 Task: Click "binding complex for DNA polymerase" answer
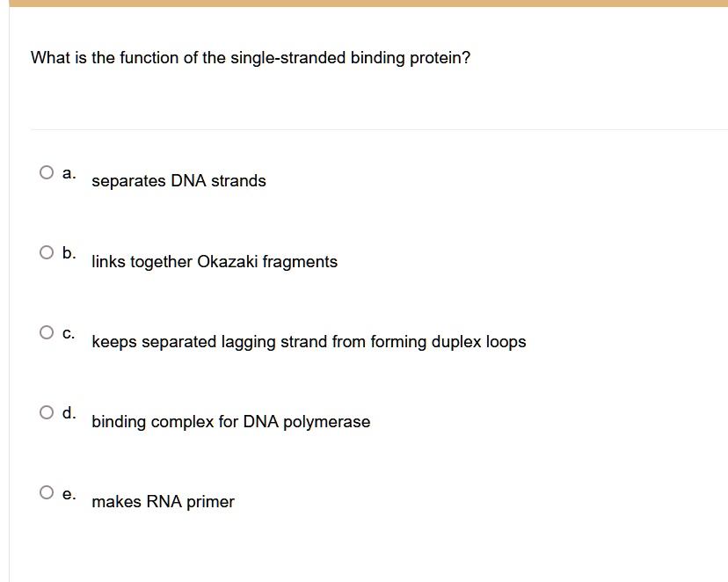tap(231, 422)
